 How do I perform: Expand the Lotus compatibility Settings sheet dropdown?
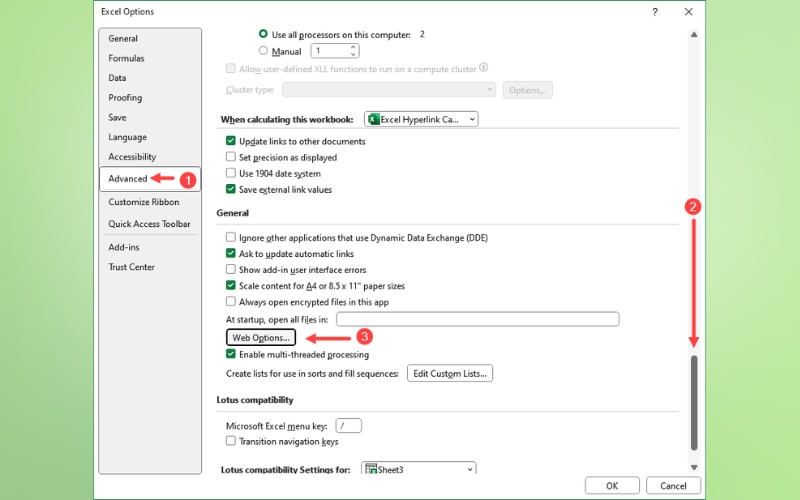point(469,468)
